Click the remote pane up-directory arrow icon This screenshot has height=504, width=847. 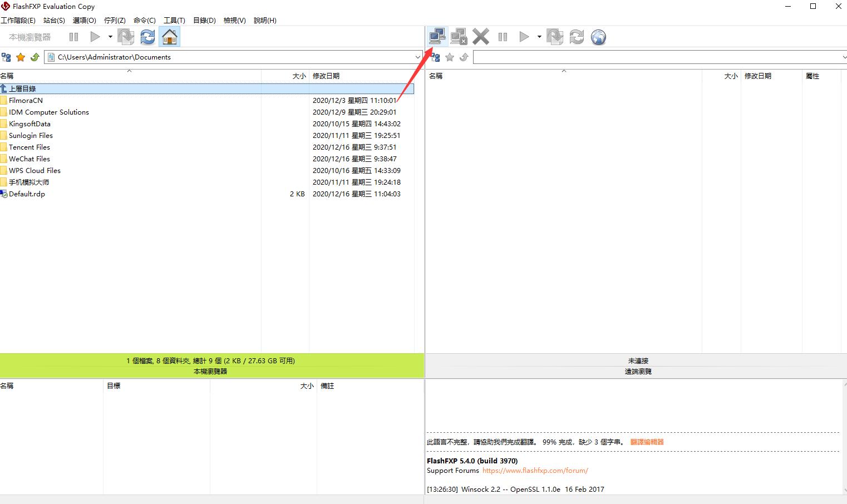tap(464, 57)
